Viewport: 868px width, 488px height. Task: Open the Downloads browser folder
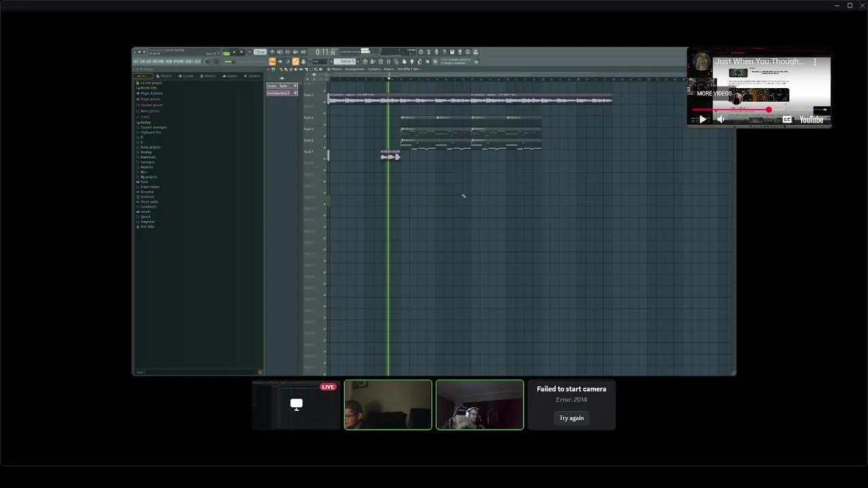point(147,157)
